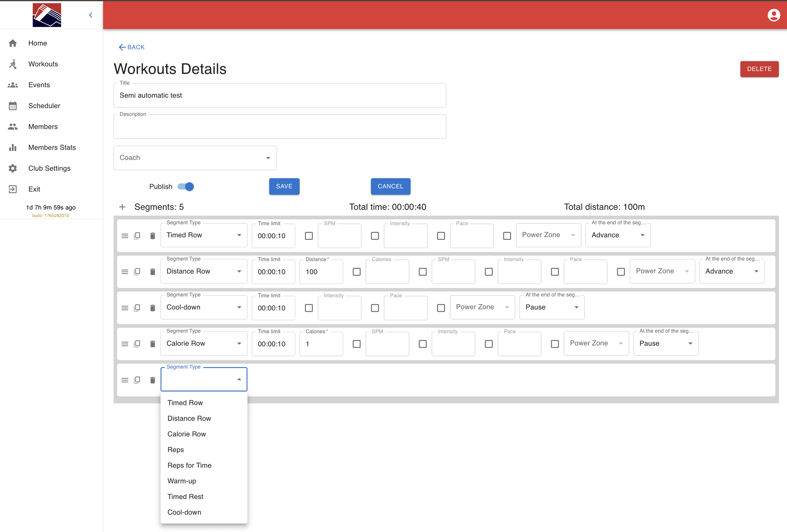The height and width of the screenshot is (532, 787).
Task: Grab the Cool-down segment drag handle
Action: [125, 308]
